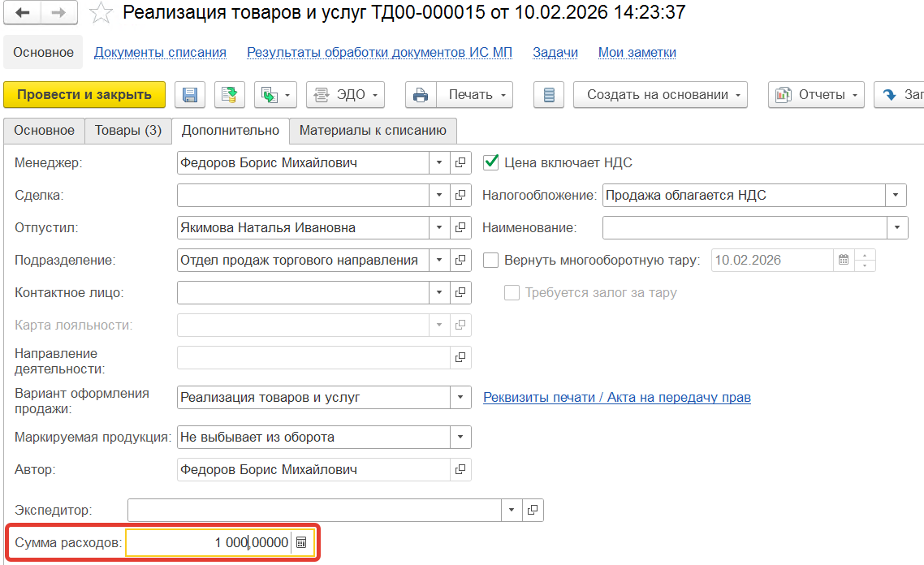
Task: Open Реквизиты печати / Акта на передачу прав
Action: point(617,398)
